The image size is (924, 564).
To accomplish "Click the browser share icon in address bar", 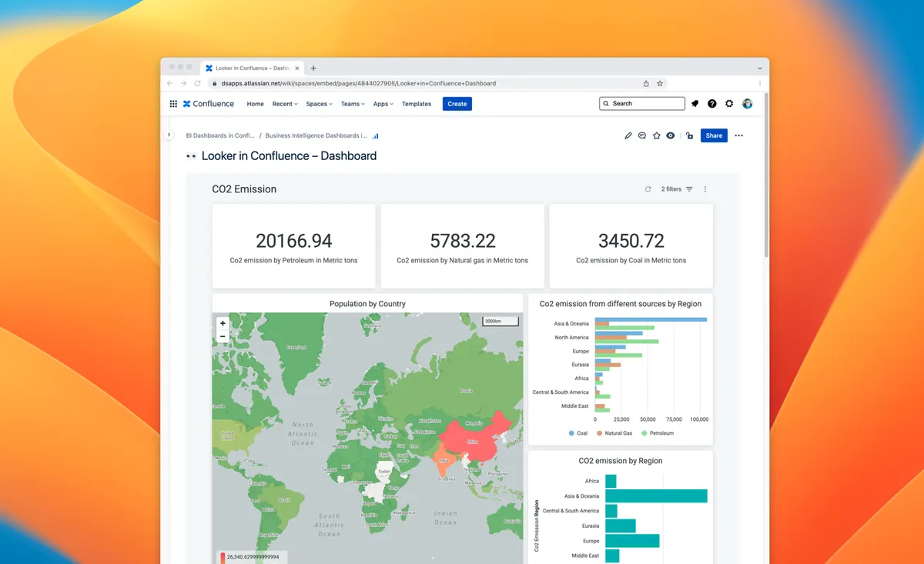I will click(x=646, y=83).
